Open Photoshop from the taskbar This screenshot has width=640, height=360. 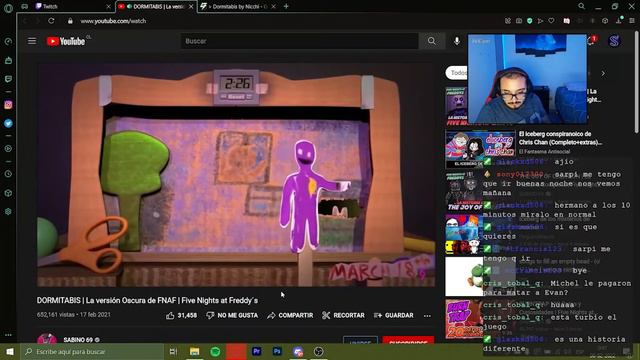coord(277,351)
